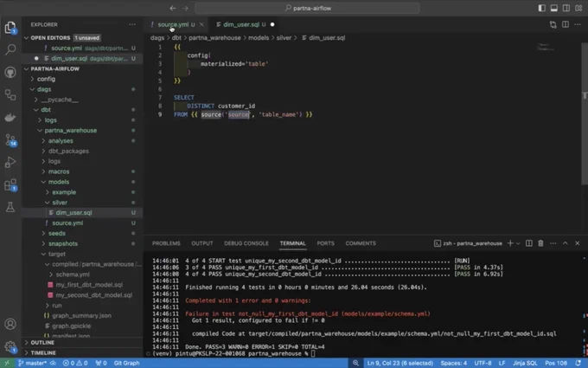The width and height of the screenshot is (588, 368).
Task: Open the Run and Debug view
Action: click(10, 162)
